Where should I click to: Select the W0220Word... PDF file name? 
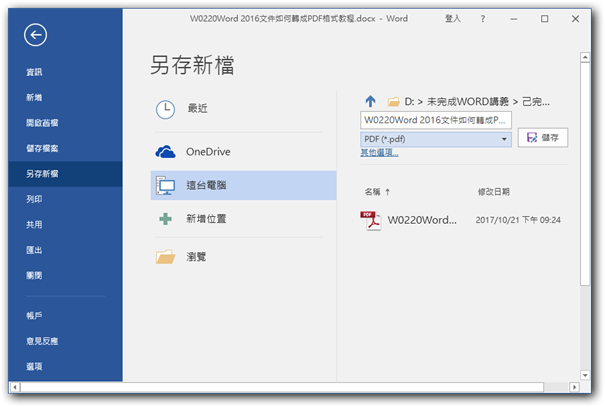422,220
